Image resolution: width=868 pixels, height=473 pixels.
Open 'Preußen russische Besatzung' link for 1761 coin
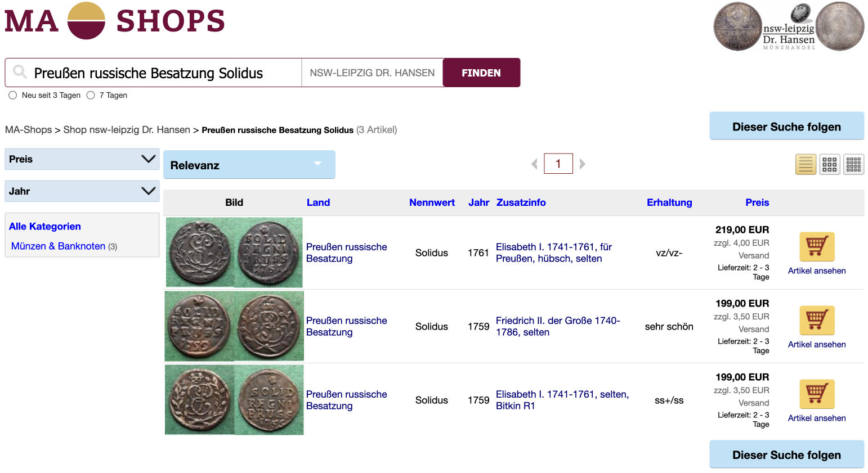point(346,253)
